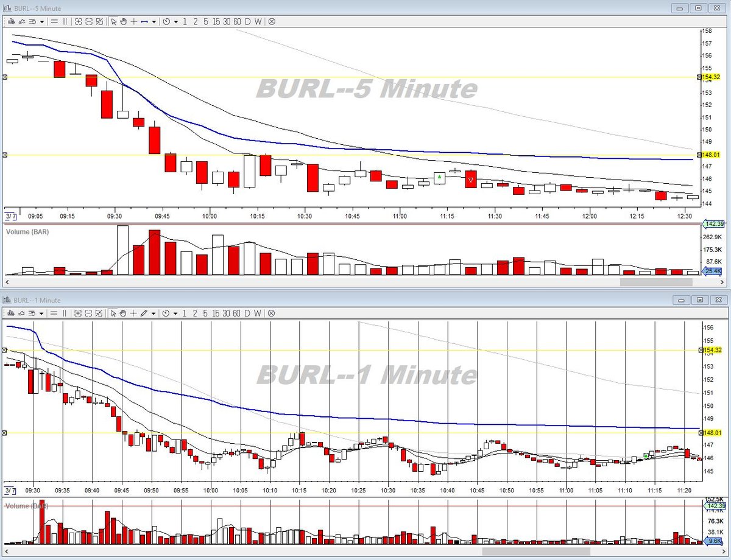Screen dimensions: 731x560
Task: Click the horizontal scrollbar thumb under 1 Minute chart
Action: point(536,551)
